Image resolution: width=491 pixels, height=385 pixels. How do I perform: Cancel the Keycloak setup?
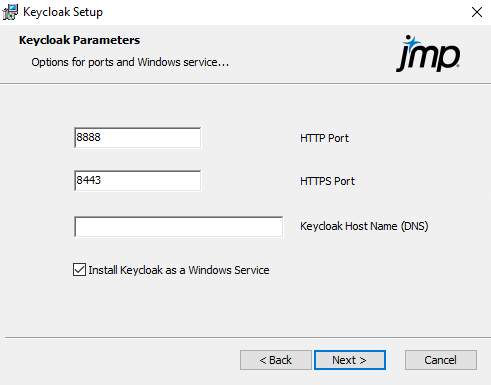(x=441, y=360)
